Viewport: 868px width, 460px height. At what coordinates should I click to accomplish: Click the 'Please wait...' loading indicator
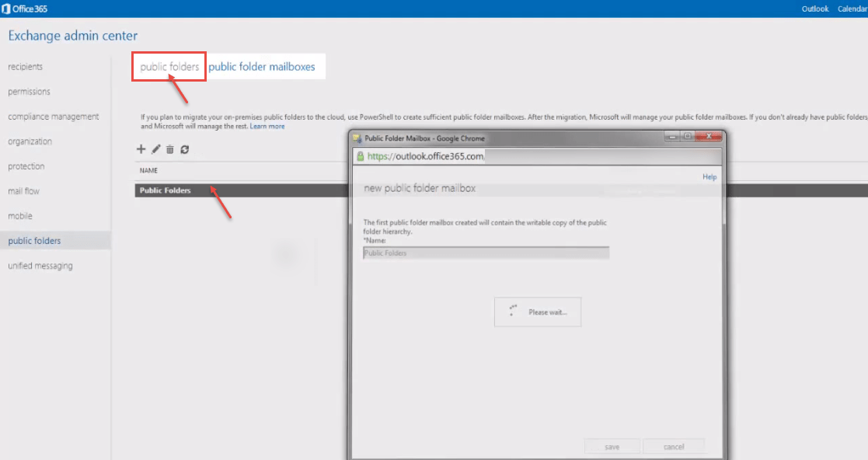(x=538, y=312)
